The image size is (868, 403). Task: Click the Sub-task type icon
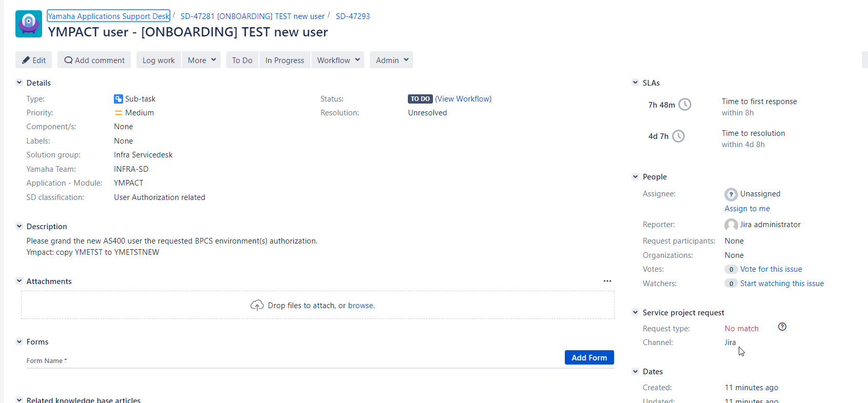pyautogui.click(x=119, y=99)
